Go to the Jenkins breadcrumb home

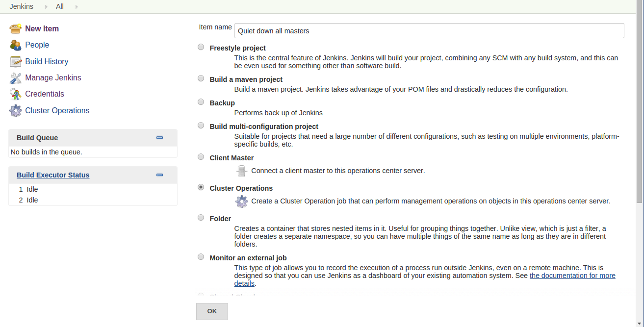[x=22, y=6]
